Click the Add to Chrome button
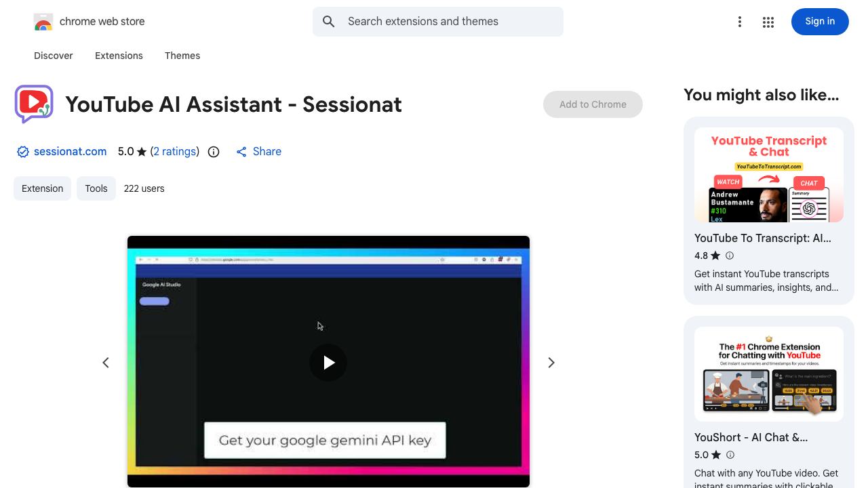This screenshot has width=868, height=488. [593, 104]
